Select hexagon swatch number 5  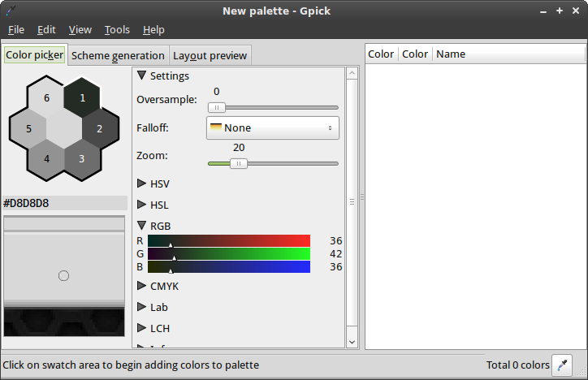(x=28, y=128)
